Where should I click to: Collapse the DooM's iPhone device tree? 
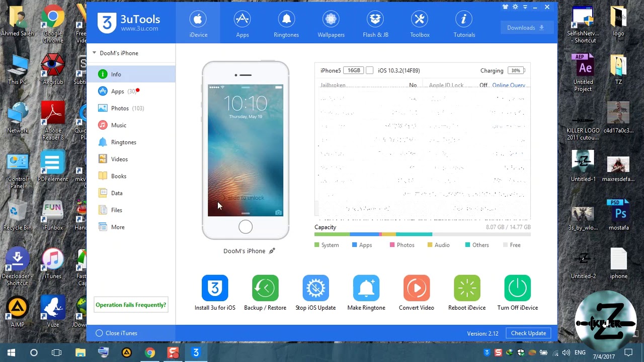[94, 53]
